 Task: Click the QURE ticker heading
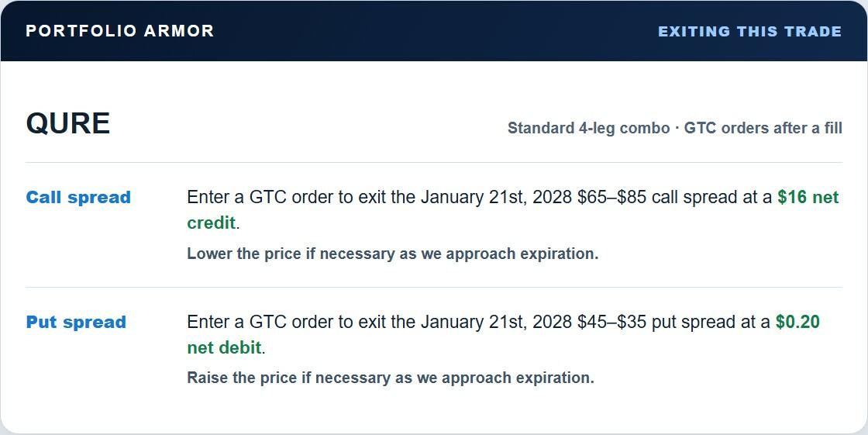(68, 123)
